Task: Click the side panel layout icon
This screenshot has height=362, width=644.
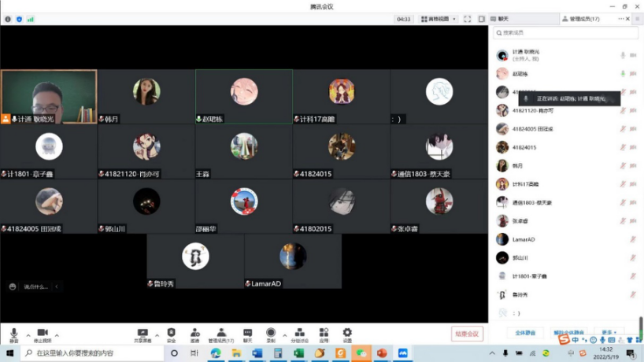Action: click(x=481, y=19)
